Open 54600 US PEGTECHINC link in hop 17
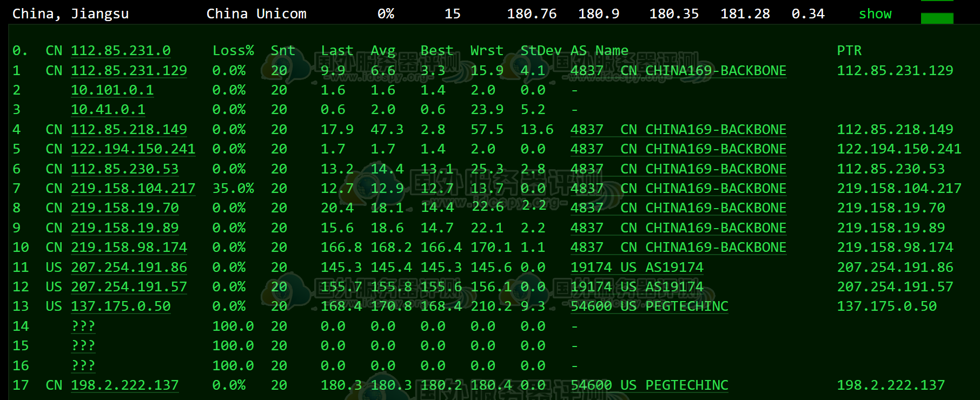This screenshot has height=400, width=980. pyautogui.click(x=650, y=385)
